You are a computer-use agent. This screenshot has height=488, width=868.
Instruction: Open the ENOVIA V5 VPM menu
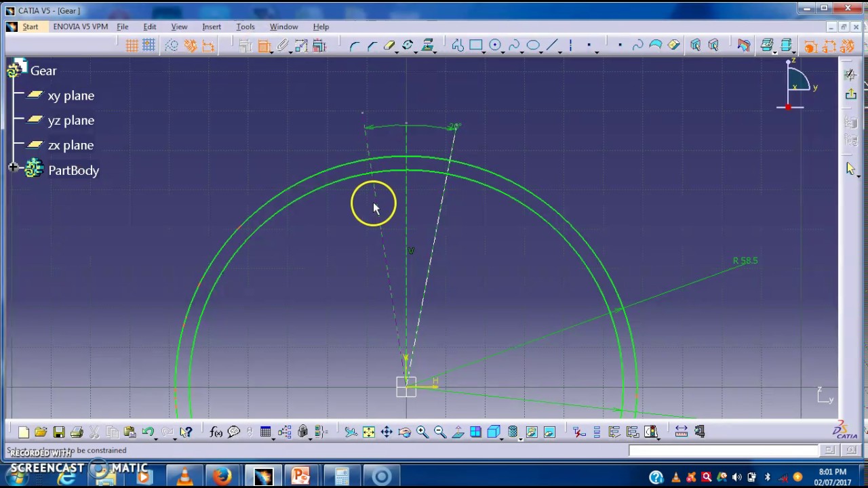[x=80, y=27]
